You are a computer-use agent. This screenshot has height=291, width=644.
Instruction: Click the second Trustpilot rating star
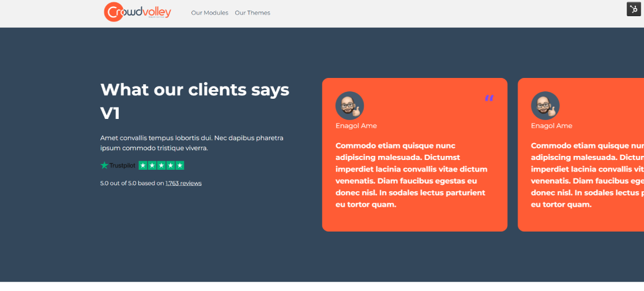152,165
